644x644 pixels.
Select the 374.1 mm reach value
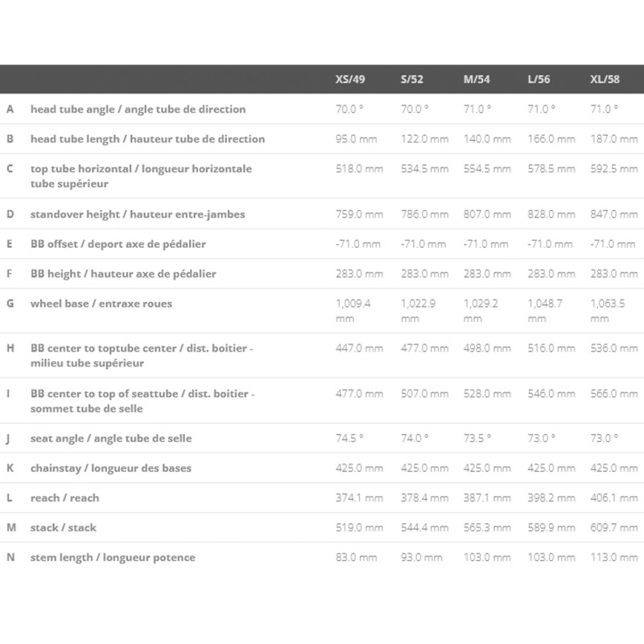pyautogui.click(x=358, y=497)
